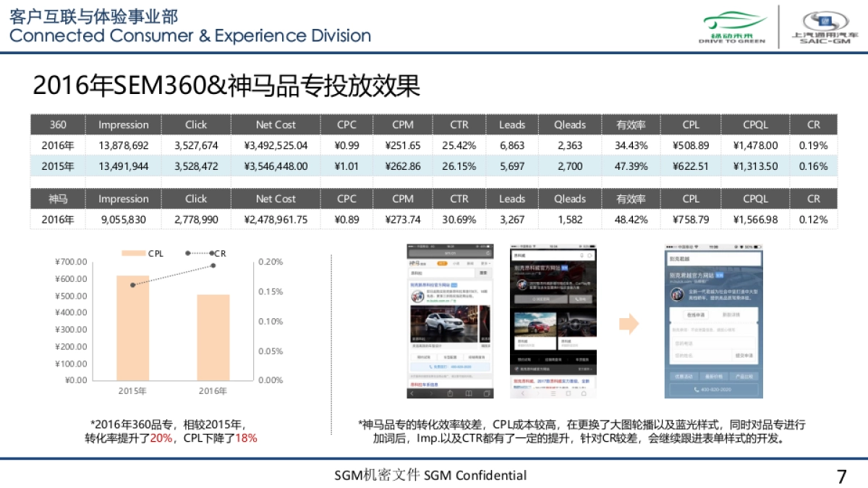Select the 在线申请 option on right phone form

(x=697, y=314)
